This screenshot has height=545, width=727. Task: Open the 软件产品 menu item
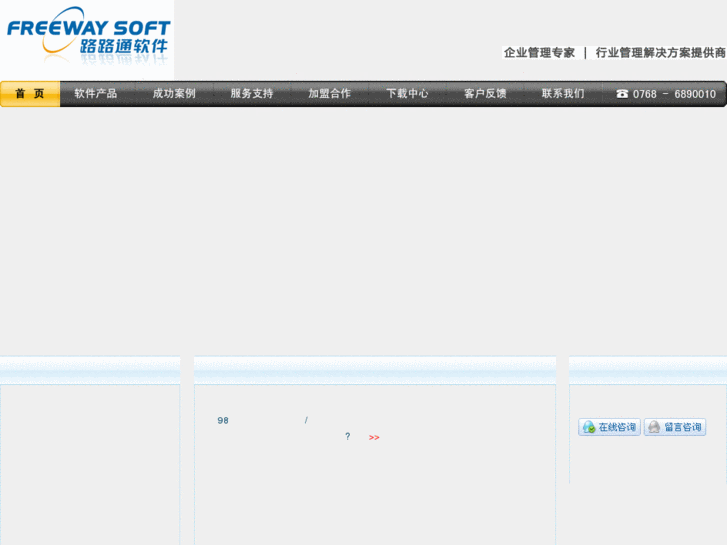click(96, 94)
